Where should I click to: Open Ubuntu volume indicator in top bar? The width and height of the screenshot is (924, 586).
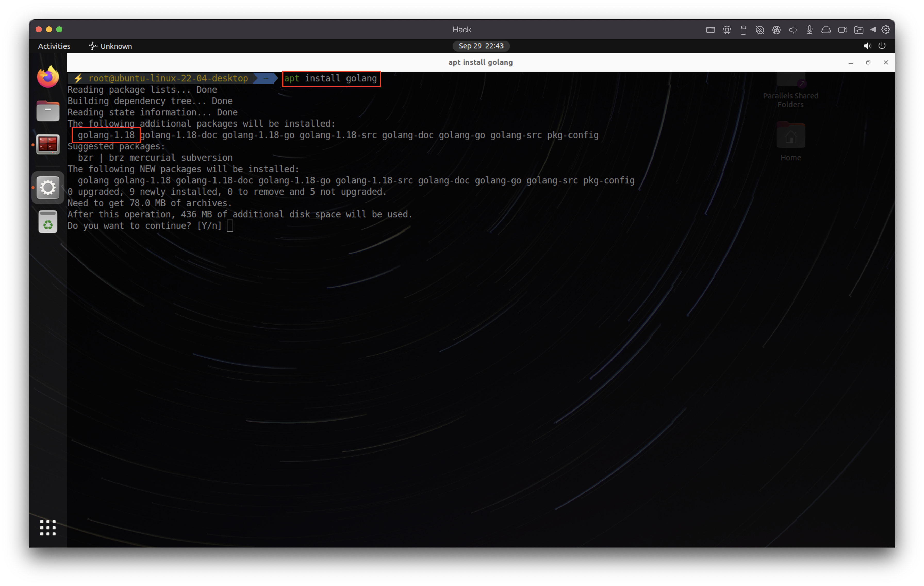[x=867, y=46]
